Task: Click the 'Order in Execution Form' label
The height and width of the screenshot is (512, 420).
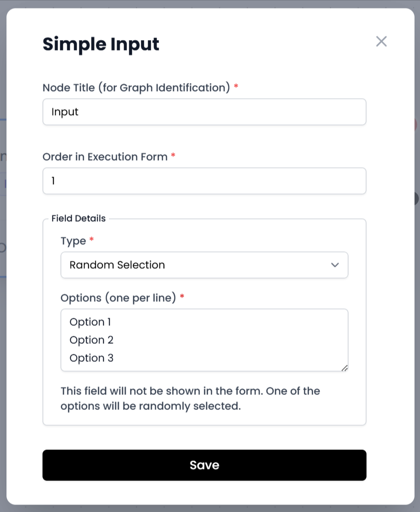Action: point(105,157)
